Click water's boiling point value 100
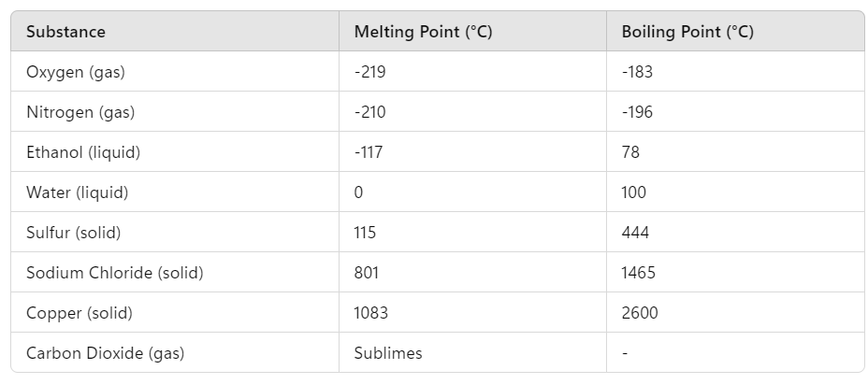868x384 pixels. pos(634,192)
